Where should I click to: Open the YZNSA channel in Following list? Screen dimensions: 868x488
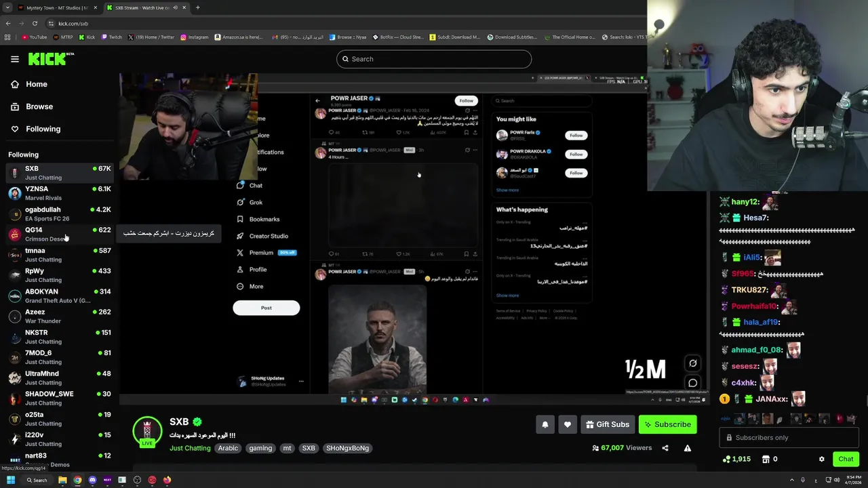[x=60, y=193]
